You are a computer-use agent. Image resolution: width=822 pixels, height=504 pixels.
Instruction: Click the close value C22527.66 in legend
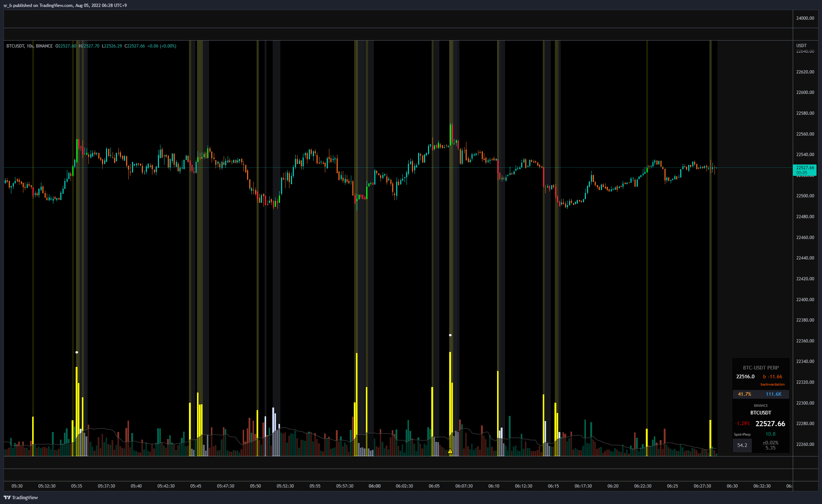pos(135,46)
